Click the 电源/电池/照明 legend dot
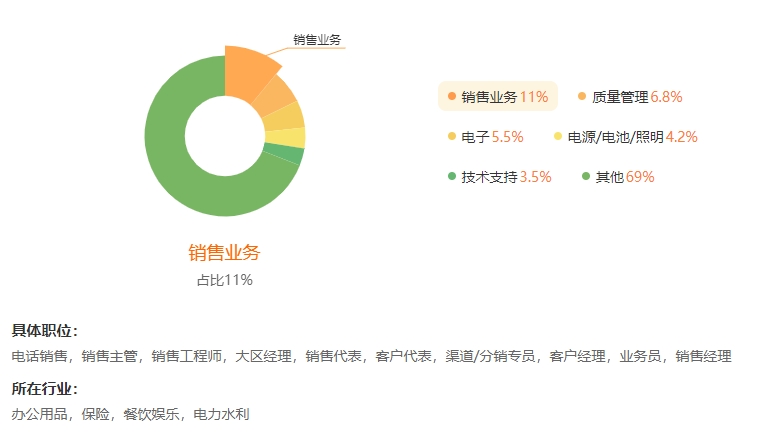 558,136
